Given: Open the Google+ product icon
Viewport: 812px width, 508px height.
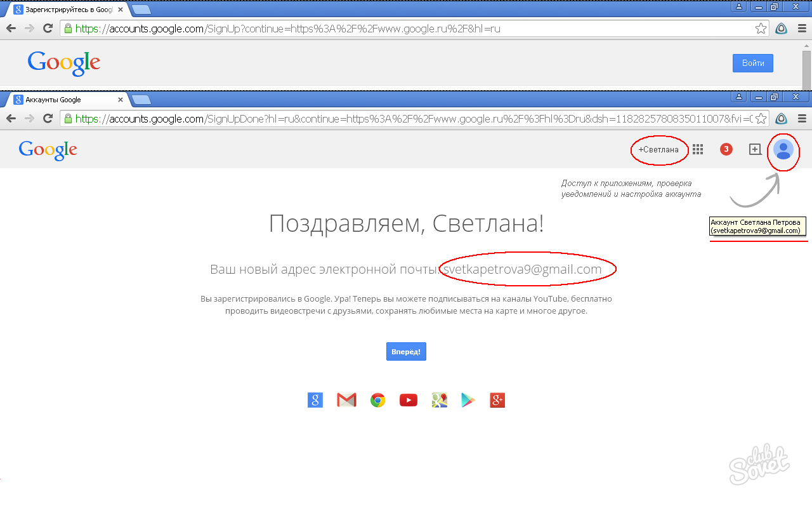Looking at the screenshot, I should (497, 400).
